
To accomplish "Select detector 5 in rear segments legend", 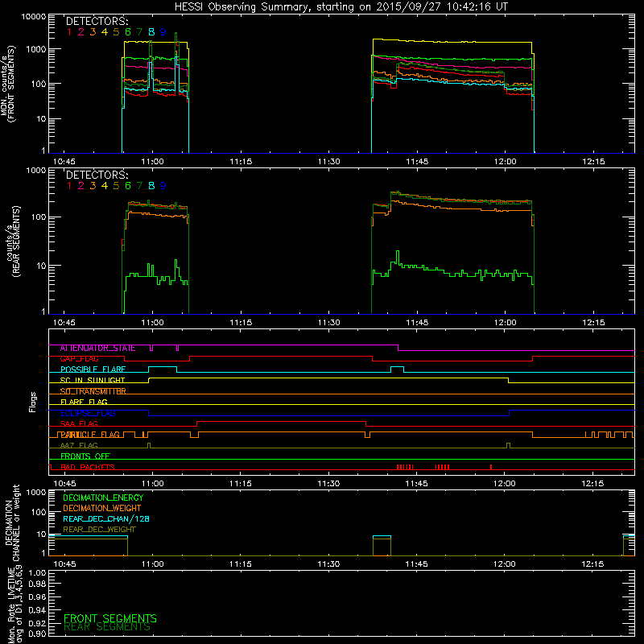I will [x=116, y=186].
